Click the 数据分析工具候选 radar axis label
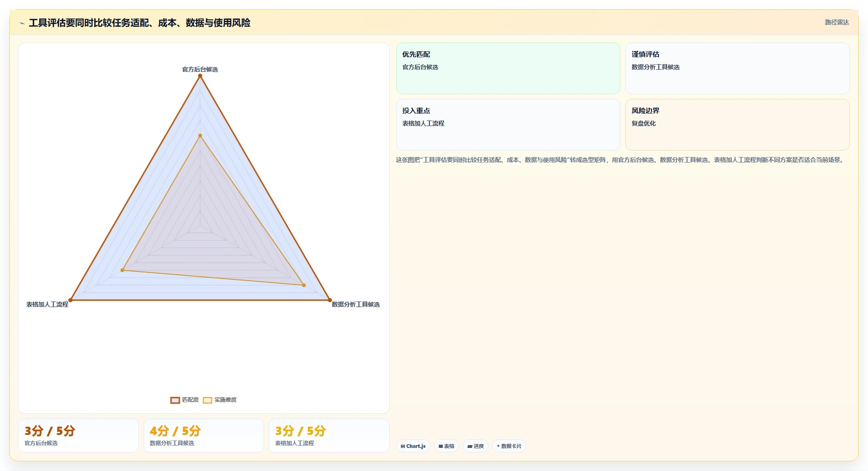This screenshot has height=471, width=868. [x=356, y=304]
